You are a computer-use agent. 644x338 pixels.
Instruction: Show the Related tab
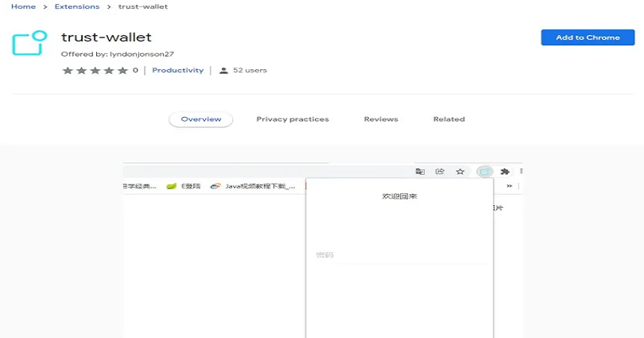449,119
